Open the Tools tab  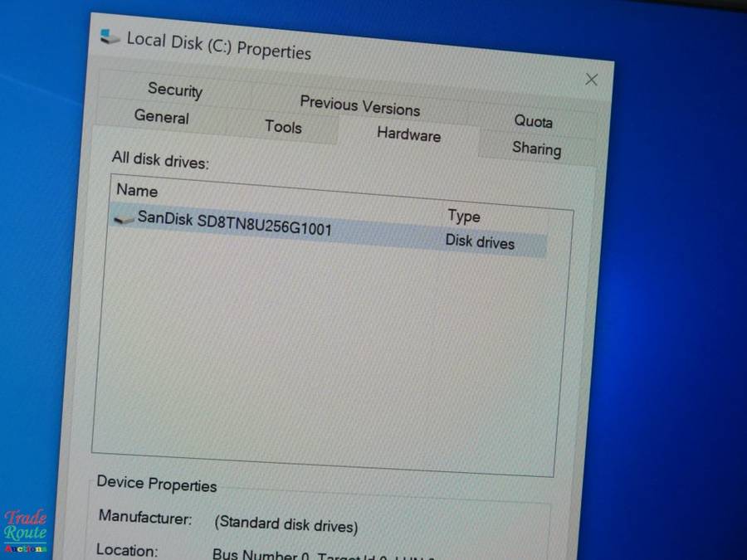point(283,127)
